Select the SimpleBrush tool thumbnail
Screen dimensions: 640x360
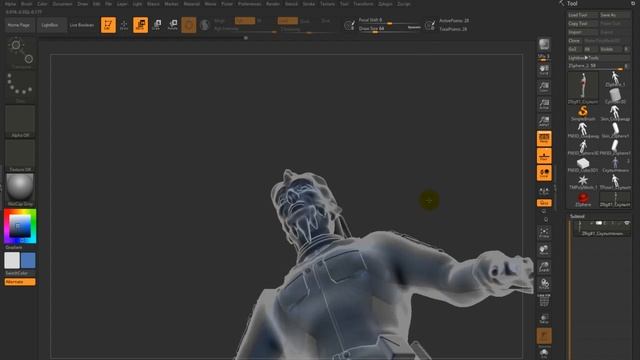point(583,113)
